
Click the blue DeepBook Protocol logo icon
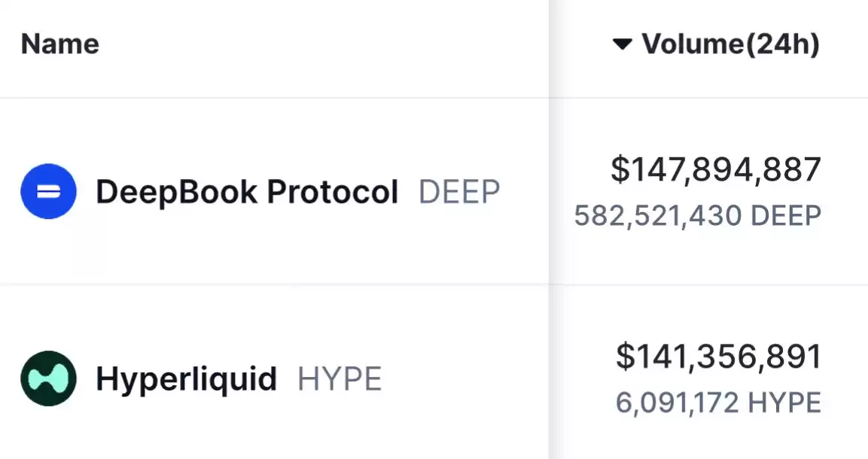pyautogui.click(x=49, y=191)
